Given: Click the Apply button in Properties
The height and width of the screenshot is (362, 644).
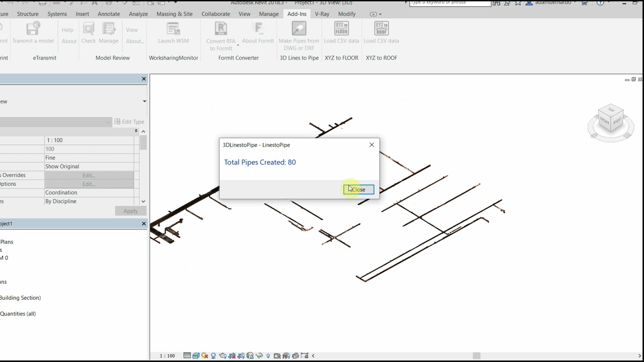Looking at the screenshot, I should pyautogui.click(x=130, y=211).
